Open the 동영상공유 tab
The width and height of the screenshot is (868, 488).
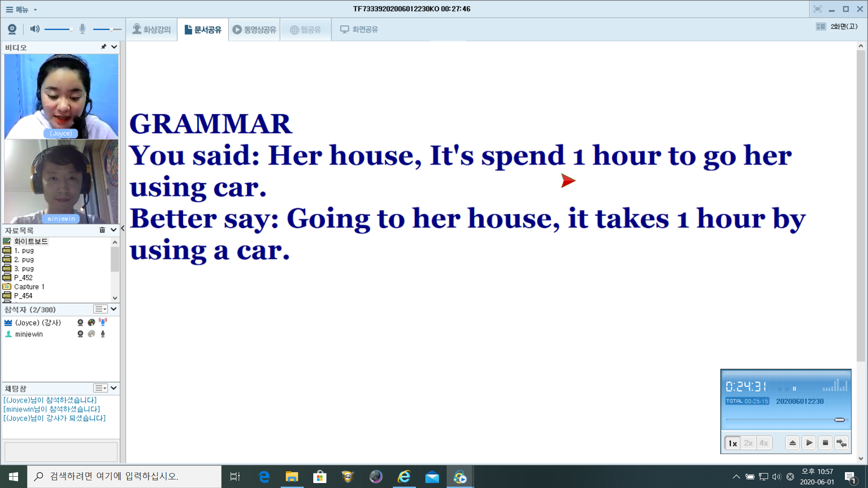254,30
